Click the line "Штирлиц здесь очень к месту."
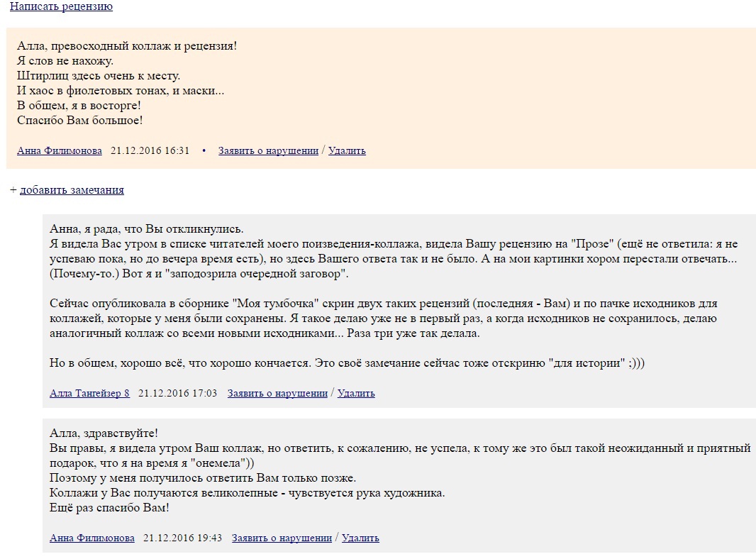Image resolution: width=756 pixels, height=559 pixels. tap(99, 76)
